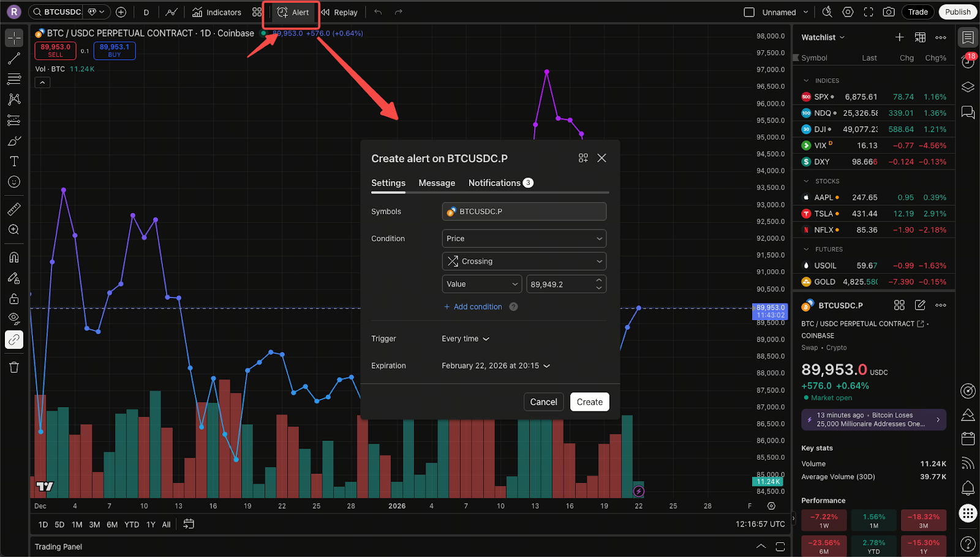The image size is (980, 557).
Task: Click the trash icon to remove drawings
Action: tap(14, 367)
